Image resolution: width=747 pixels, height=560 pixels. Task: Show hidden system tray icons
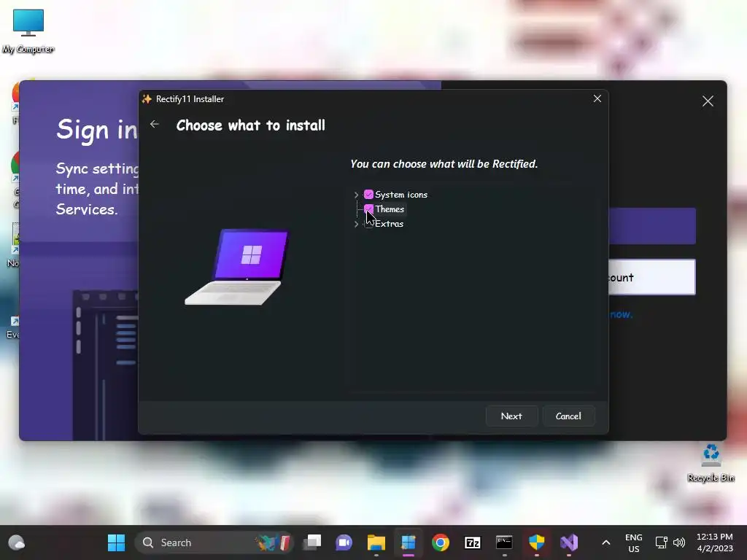click(x=606, y=542)
